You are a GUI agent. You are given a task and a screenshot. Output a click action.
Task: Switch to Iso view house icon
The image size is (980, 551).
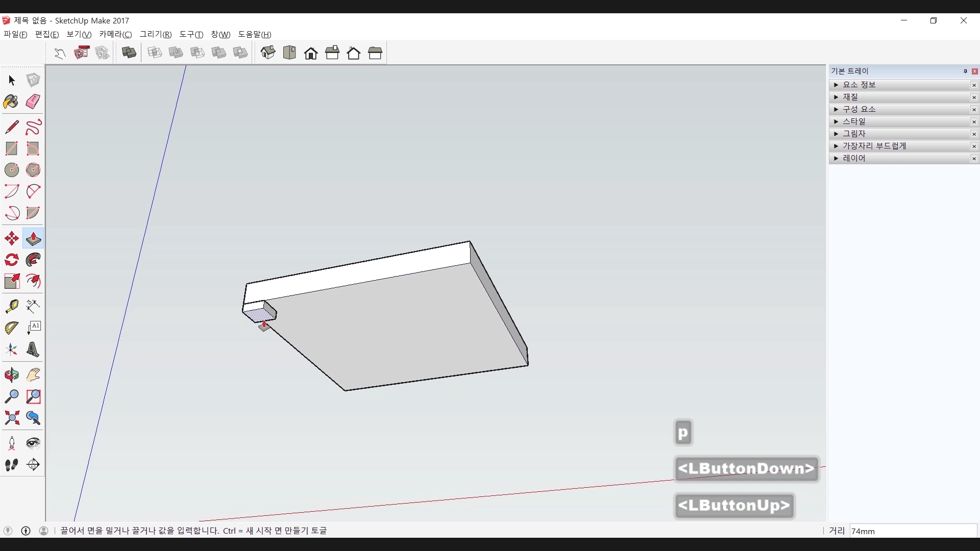(268, 53)
